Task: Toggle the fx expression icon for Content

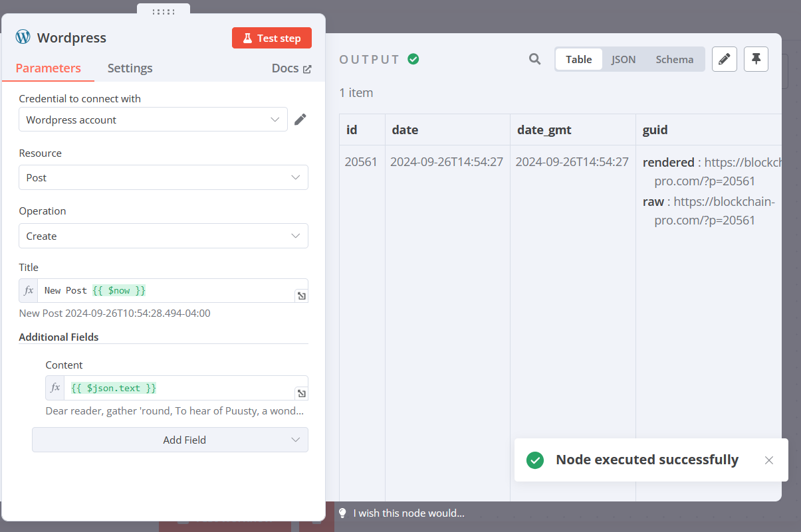Action: [55, 388]
